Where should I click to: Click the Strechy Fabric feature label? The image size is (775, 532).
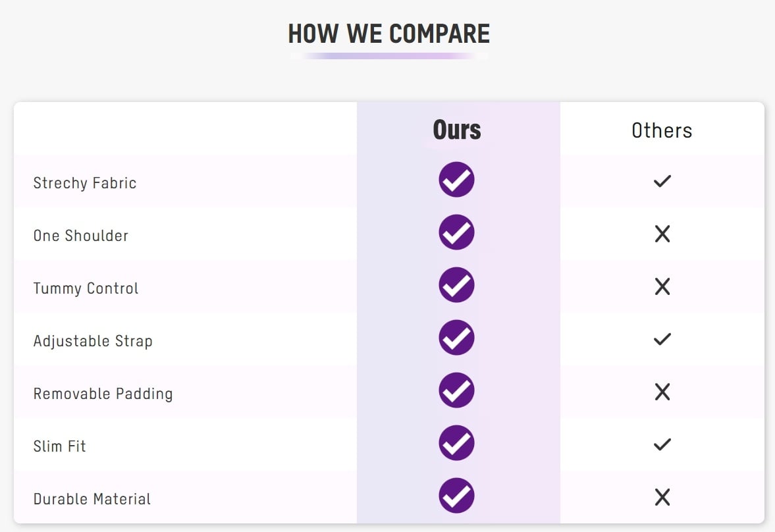85,183
